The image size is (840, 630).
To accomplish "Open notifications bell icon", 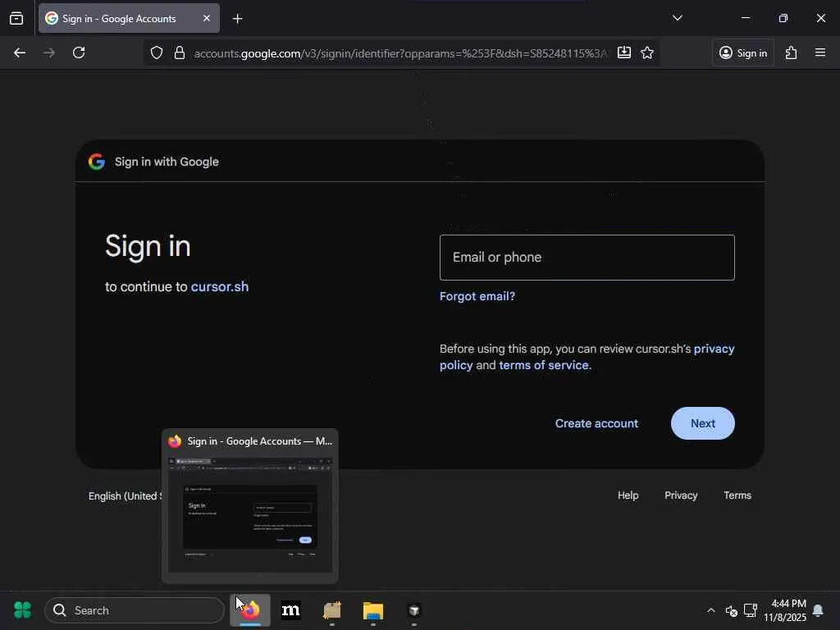I will 818,610.
